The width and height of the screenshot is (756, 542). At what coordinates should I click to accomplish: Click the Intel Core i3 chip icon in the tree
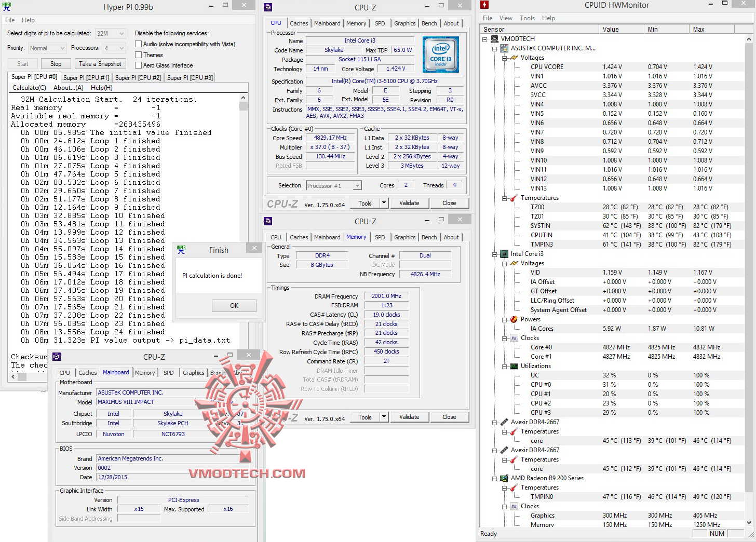504,254
